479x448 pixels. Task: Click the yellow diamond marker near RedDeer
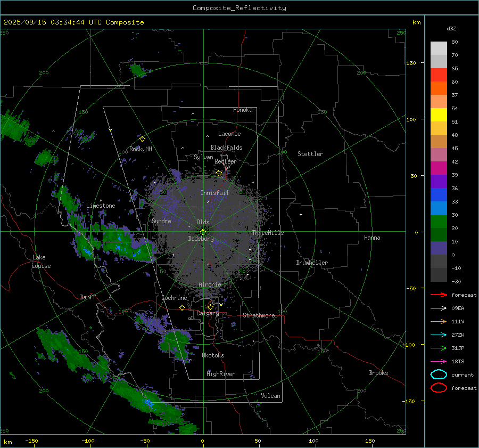pos(219,173)
